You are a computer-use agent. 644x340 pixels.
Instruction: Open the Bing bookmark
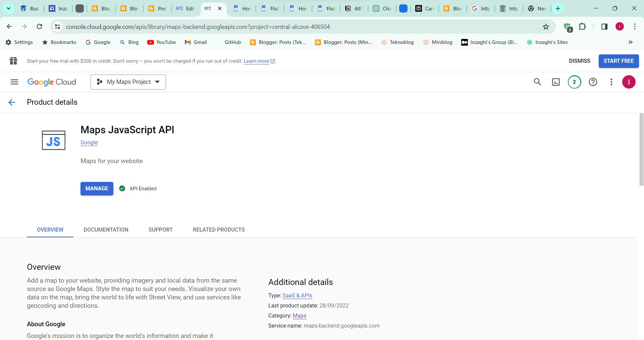(x=129, y=42)
